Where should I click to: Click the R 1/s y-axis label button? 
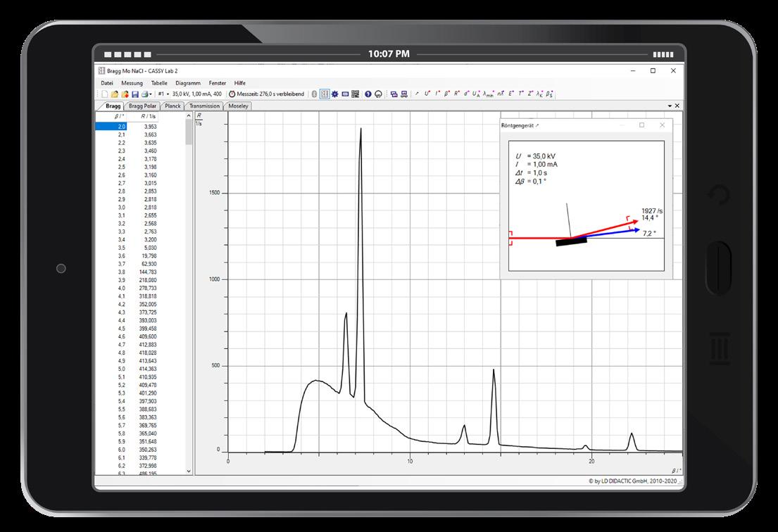[199, 119]
